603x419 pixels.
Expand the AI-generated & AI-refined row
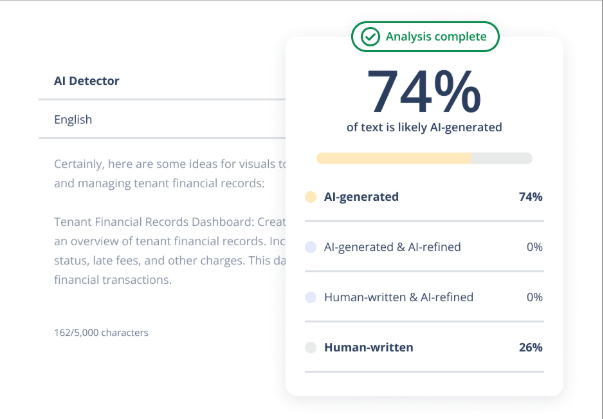(x=424, y=247)
